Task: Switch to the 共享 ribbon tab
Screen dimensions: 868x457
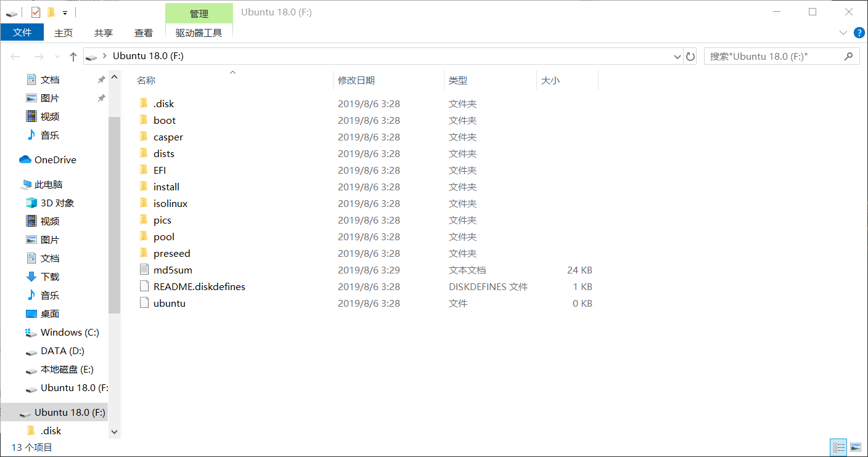Action: (104, 33)
